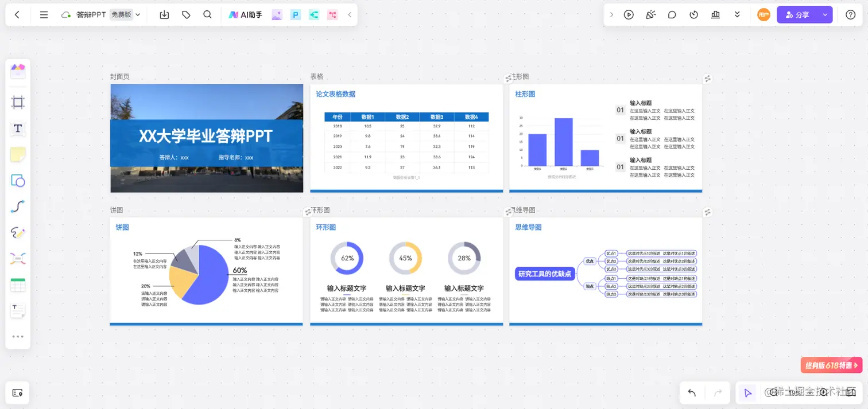Click the 数据1 table header cell
The height and width of the screenshot is (409, 868).
[x=368, y=117]
